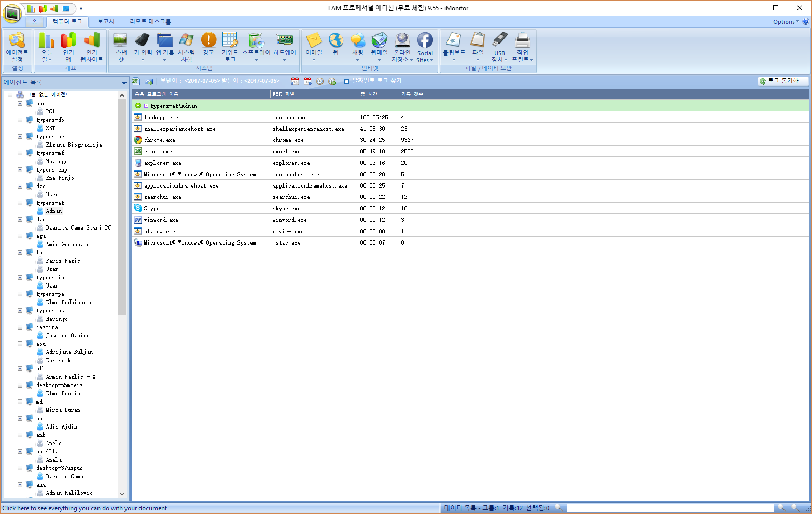Select Elzana Biogradlija in agent tree
Screen dimensions: 812x514
74,145
